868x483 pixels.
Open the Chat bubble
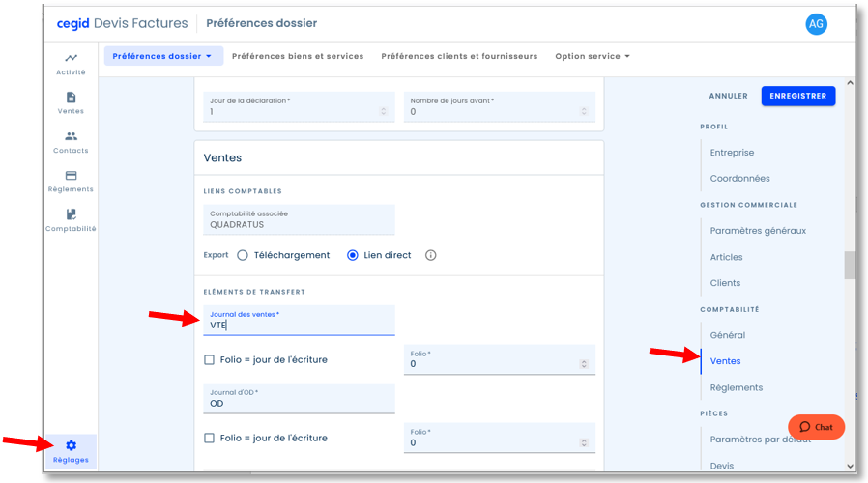pos(817,427)
